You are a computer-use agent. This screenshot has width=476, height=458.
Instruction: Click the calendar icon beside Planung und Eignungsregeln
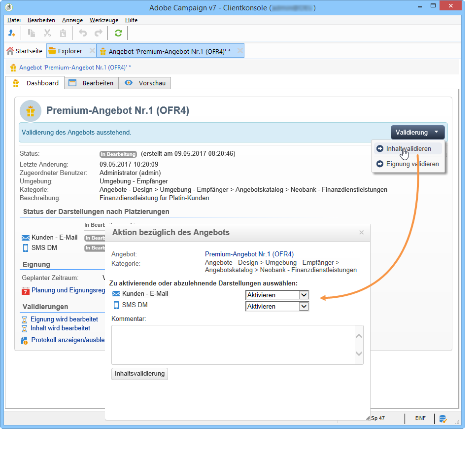[x=26, y=291]
